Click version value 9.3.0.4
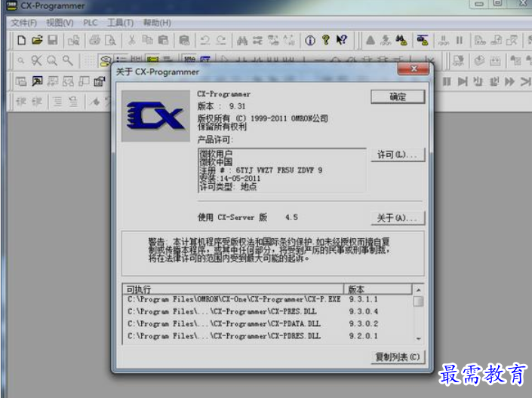Screen dimensions: 532x398 tap(364, 311)
